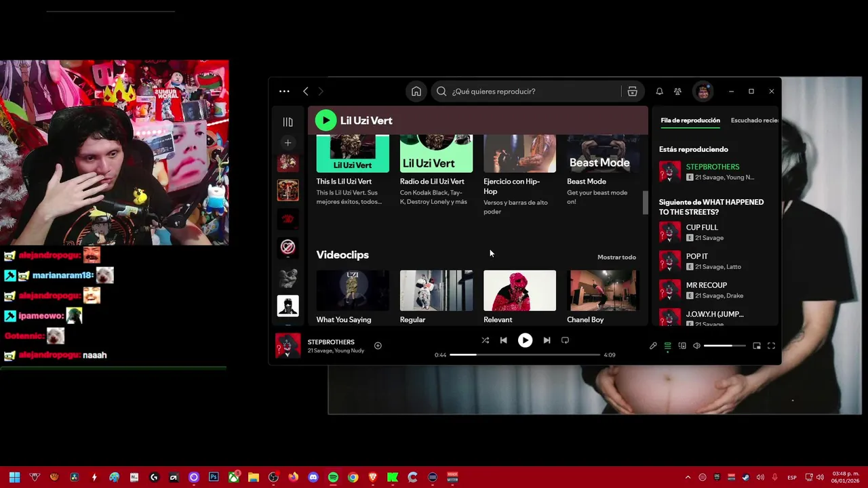The height and width of the screenshot is (488, 868).
Task: Open Discord from the taskbar
Action: 313,477
